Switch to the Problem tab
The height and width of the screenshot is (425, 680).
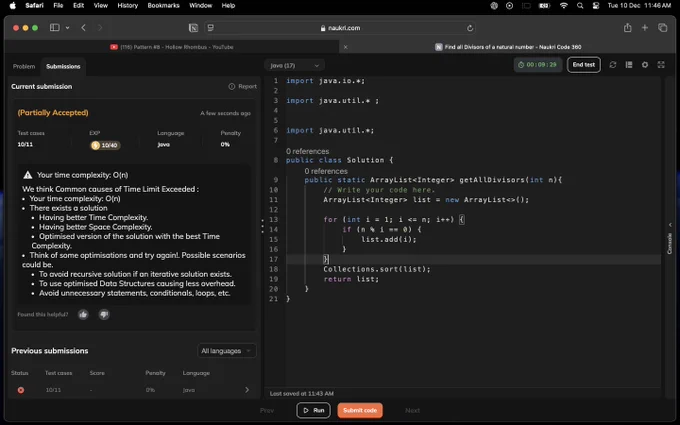click(24, 66)
